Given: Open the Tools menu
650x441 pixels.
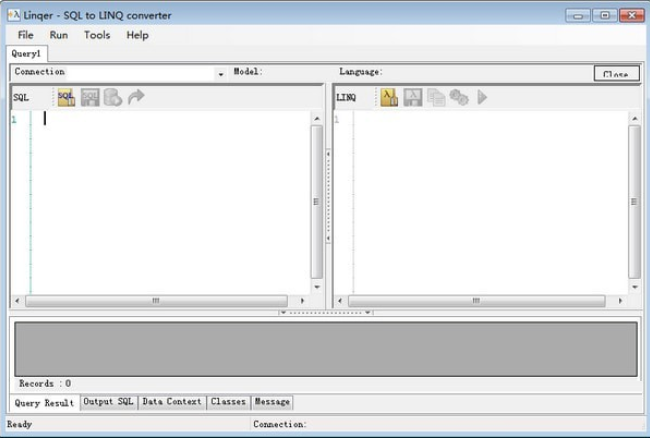Looking at the screenshot, I should [x=97, y=35].
